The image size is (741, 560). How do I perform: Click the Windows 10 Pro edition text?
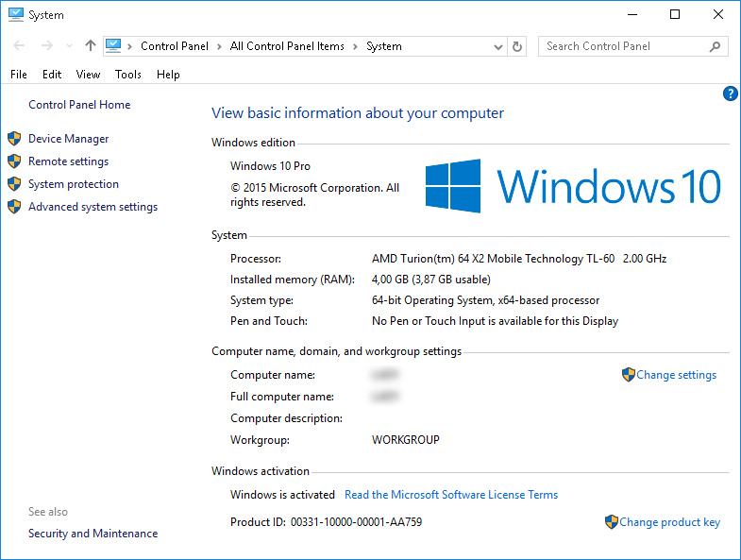tap(270, 166)
